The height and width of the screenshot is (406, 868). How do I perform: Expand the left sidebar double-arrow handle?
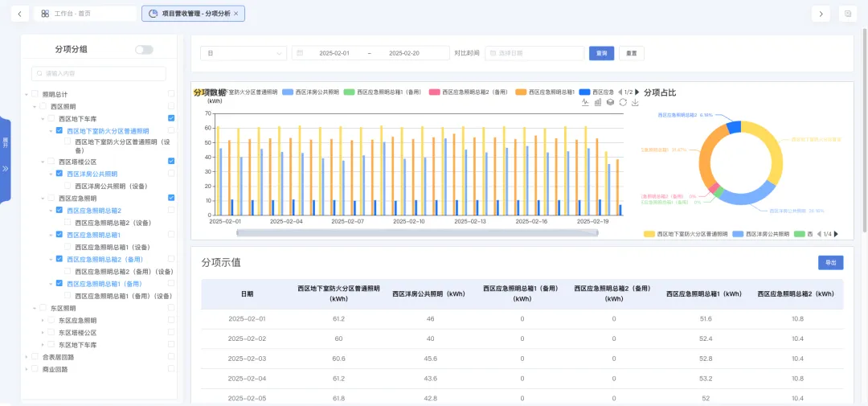pos(5,169)
